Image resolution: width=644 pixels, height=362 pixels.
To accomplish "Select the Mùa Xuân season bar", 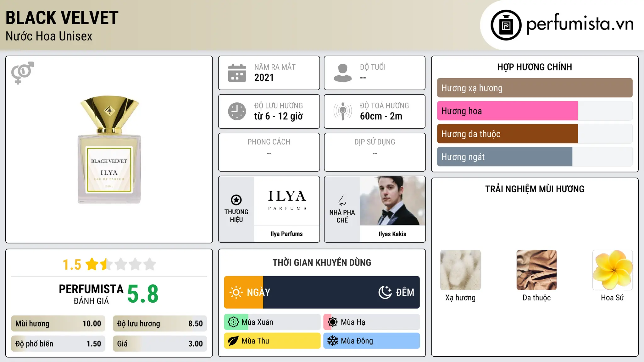I will tap(272, 322).
